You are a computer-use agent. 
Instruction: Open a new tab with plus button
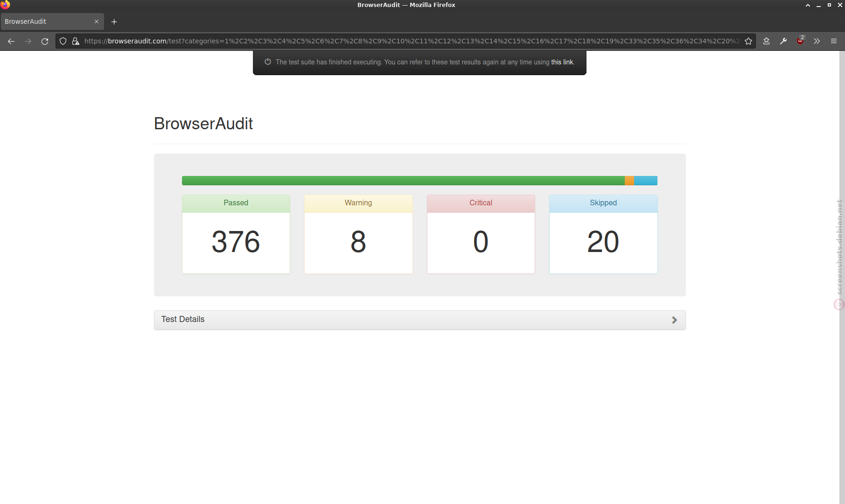point(114,21)
